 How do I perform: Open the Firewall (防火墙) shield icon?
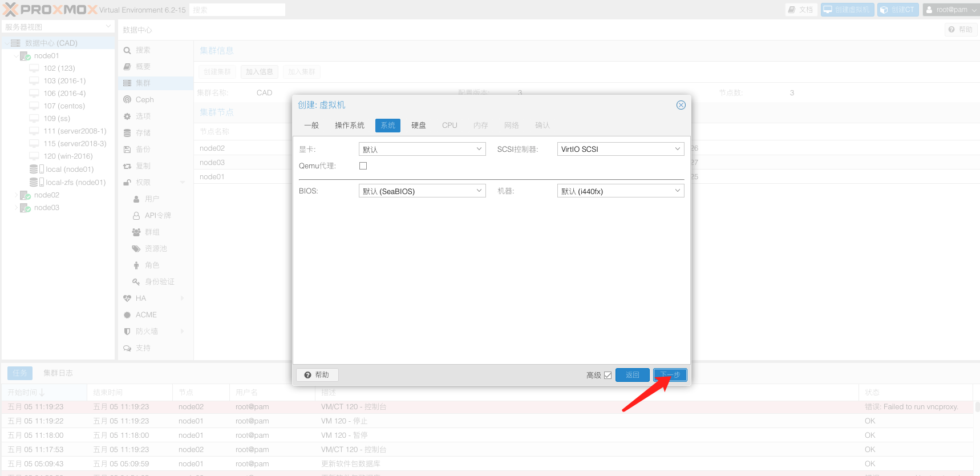click(x=127, y=332)
